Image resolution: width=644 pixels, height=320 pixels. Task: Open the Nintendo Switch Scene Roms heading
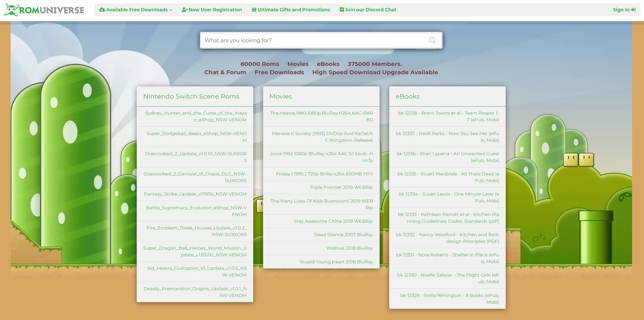point(191,96)
